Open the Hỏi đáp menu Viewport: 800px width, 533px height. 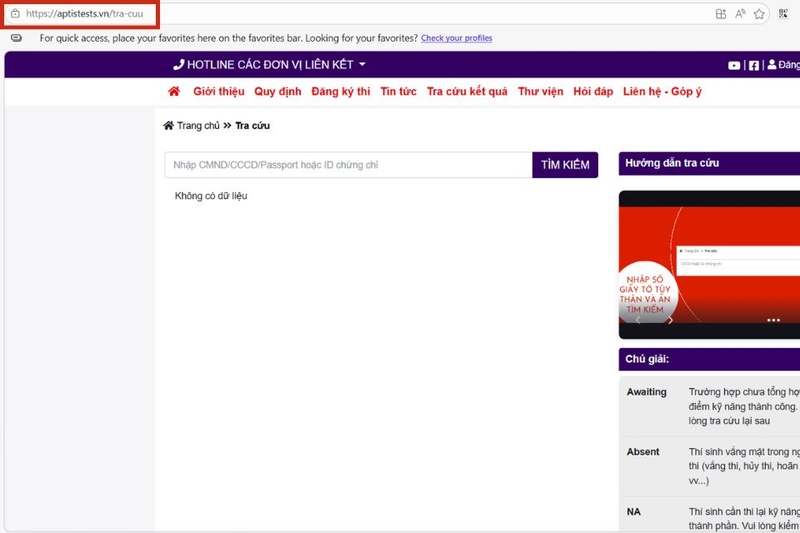[593, 91]
